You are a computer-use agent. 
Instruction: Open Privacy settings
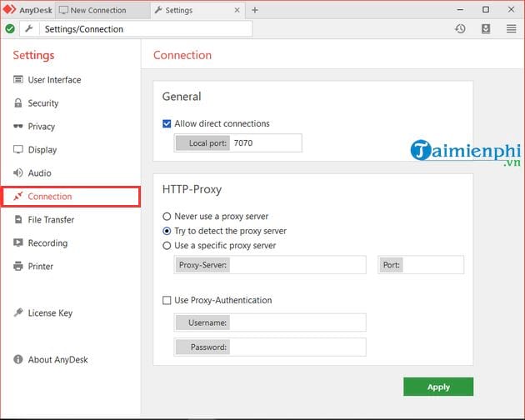[41, 127]
